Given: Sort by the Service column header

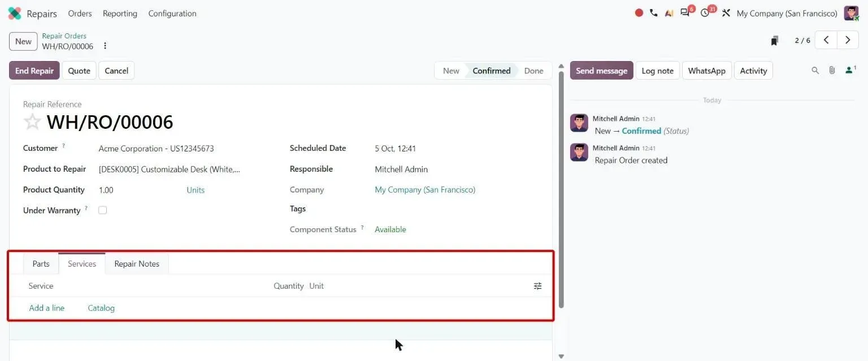Looking at the screenshot, I should pyautogui.click(x=41, y=286).
